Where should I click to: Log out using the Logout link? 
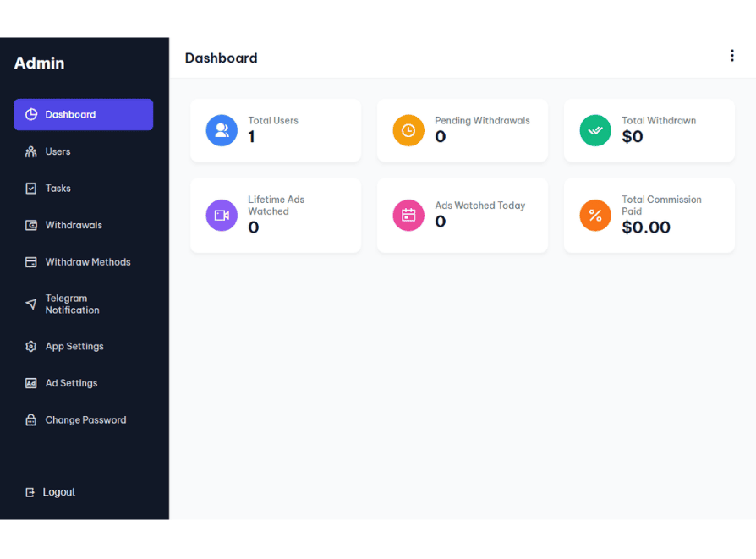pos(58,492)
